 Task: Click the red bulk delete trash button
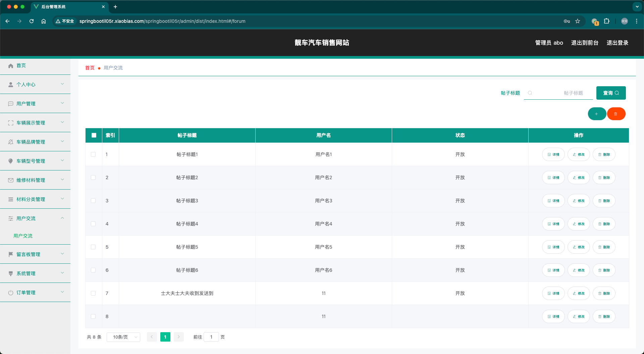(x=616, y=114)
